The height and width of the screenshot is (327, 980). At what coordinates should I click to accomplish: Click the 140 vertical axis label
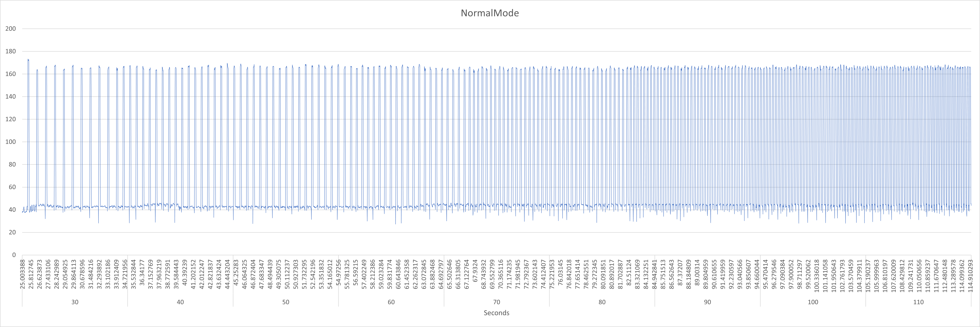click(11, 97)
